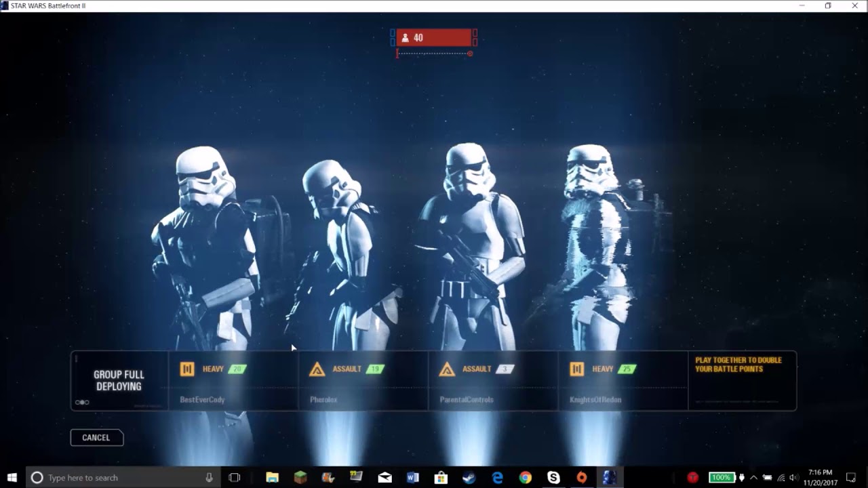
Task: Select ParentalControls' Assault class icon
Action: 447,369
